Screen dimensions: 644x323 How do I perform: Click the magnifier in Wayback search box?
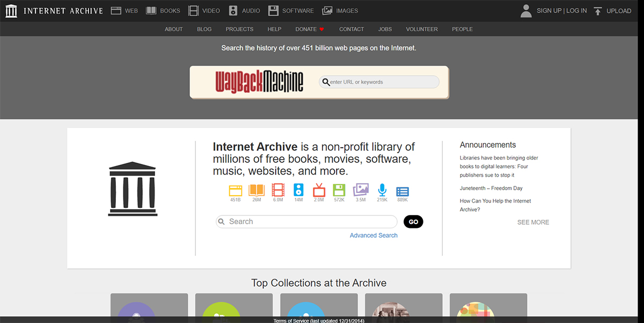tap(325, 82)
